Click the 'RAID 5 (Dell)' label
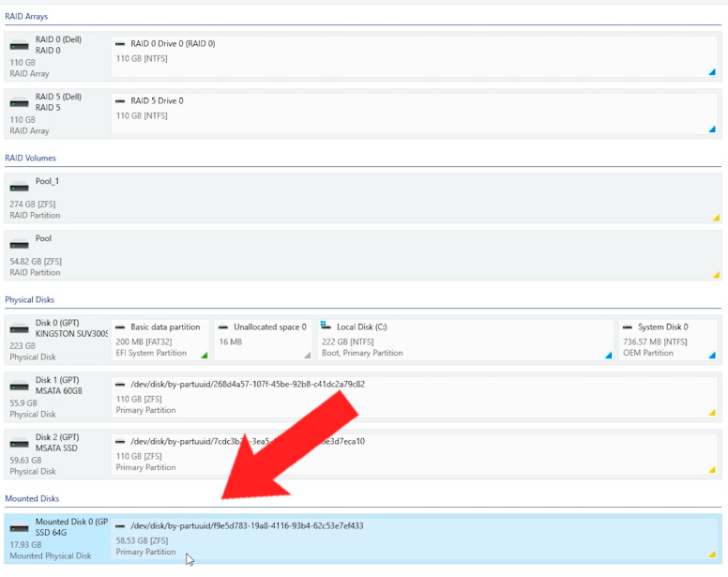The image size is (728, 577). [58, 97]
